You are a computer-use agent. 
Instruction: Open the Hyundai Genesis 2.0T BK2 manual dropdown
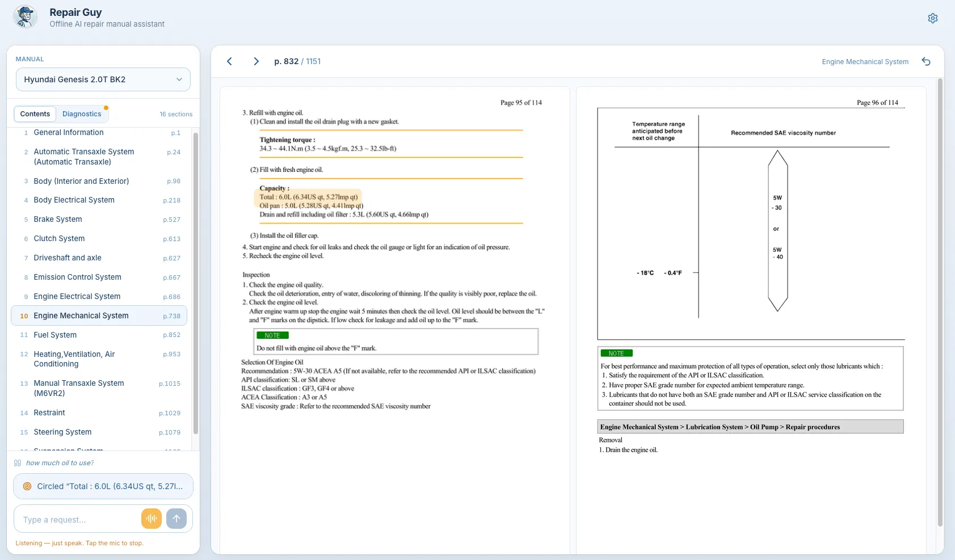tap(103, 79)
